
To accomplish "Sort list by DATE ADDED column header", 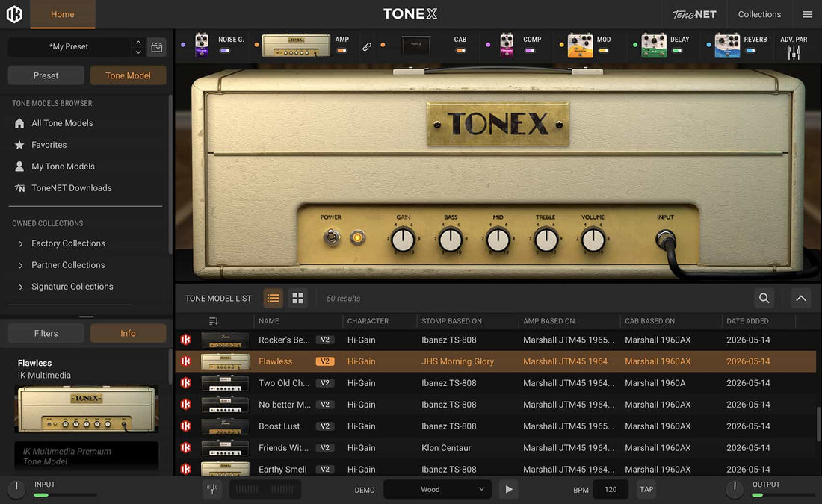I will [747, 320].
